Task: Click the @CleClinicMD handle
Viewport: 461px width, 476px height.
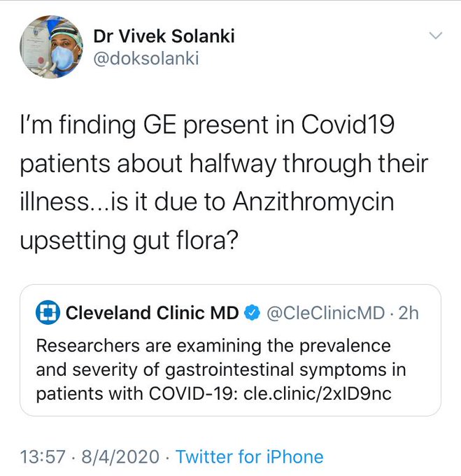Action: [325, 313]
